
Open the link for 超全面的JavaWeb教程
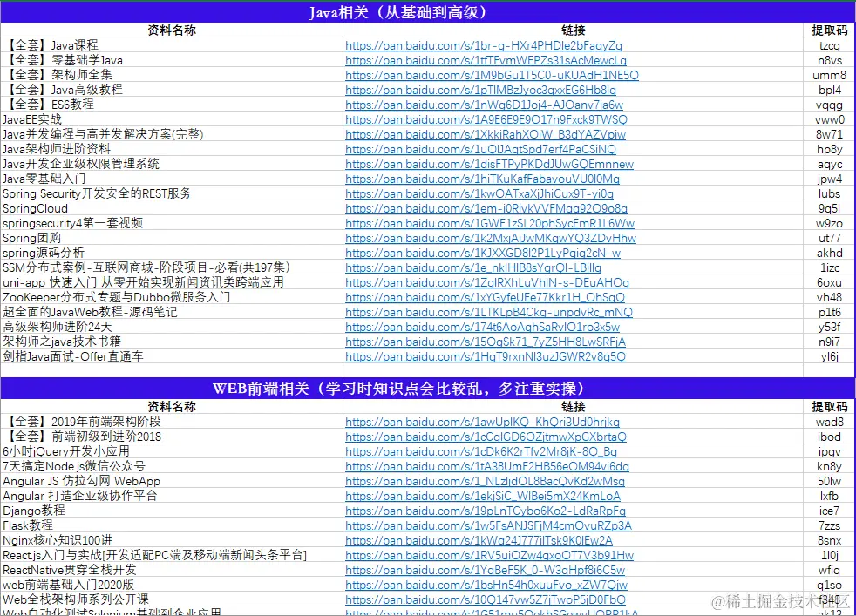[489, 312]
